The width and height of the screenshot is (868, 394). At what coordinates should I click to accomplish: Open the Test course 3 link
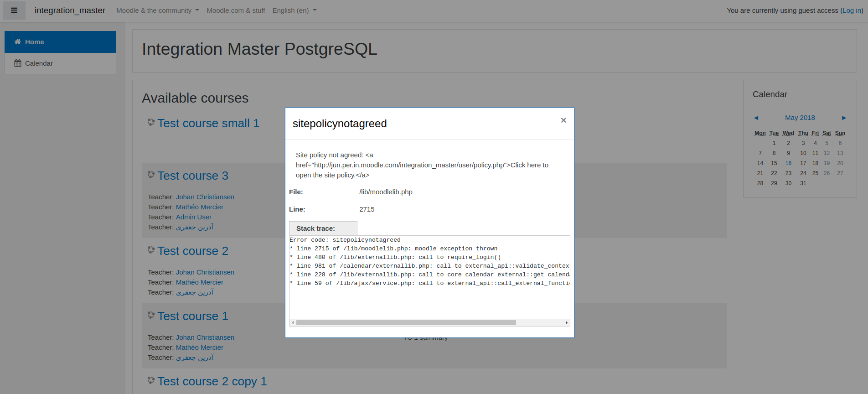pyautogui.click(x=193, y=176)
